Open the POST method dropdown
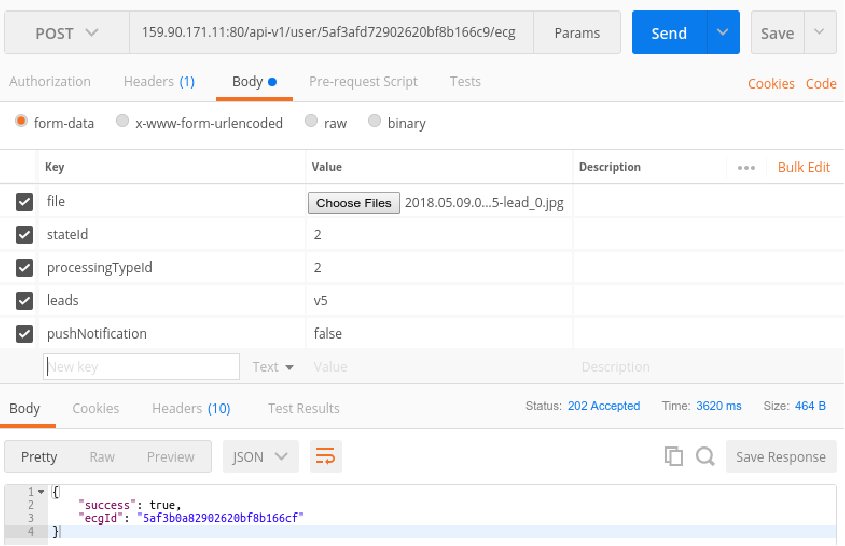Image resolution: width=845 pixels, height=546 pixels. pyautogui.click(x=67, y=33)
